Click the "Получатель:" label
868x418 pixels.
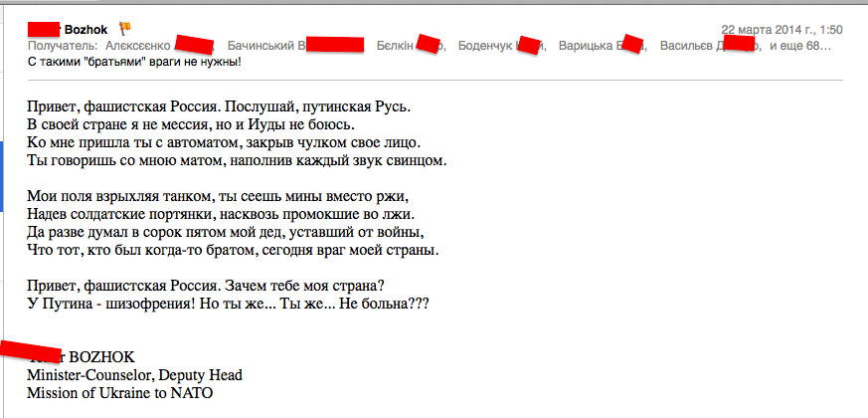[64, 46]
